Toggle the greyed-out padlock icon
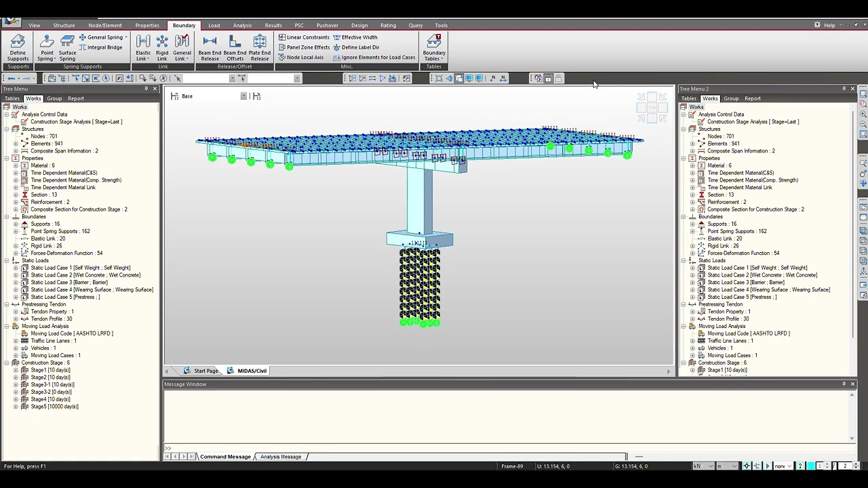 pos(558,79)
